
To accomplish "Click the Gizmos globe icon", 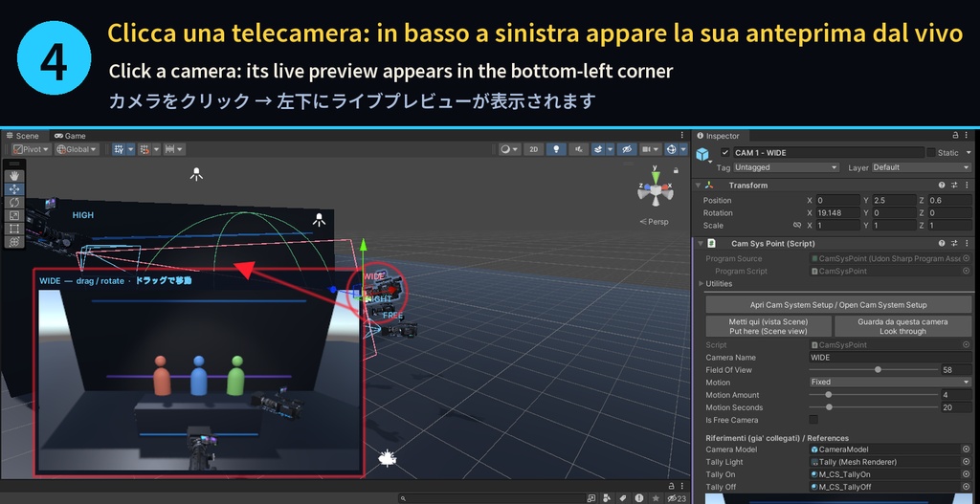I will pyautogui.click(x=672, y=149).
